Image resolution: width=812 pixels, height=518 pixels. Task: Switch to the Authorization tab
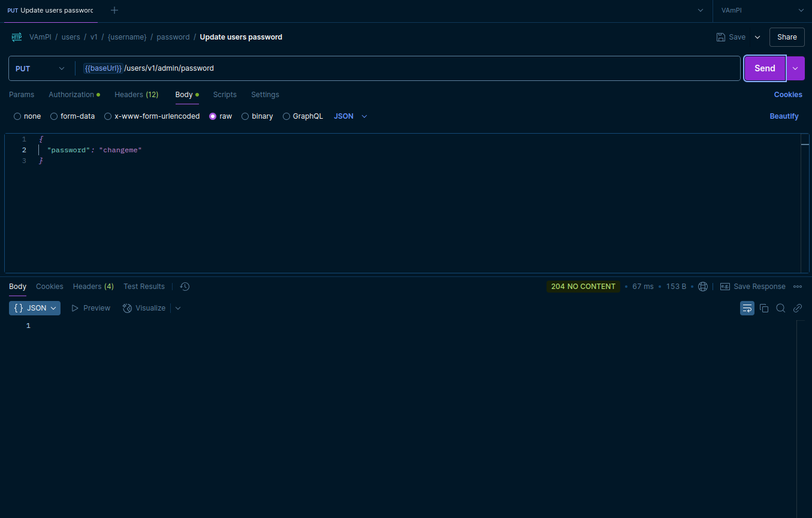click(71, 95)
